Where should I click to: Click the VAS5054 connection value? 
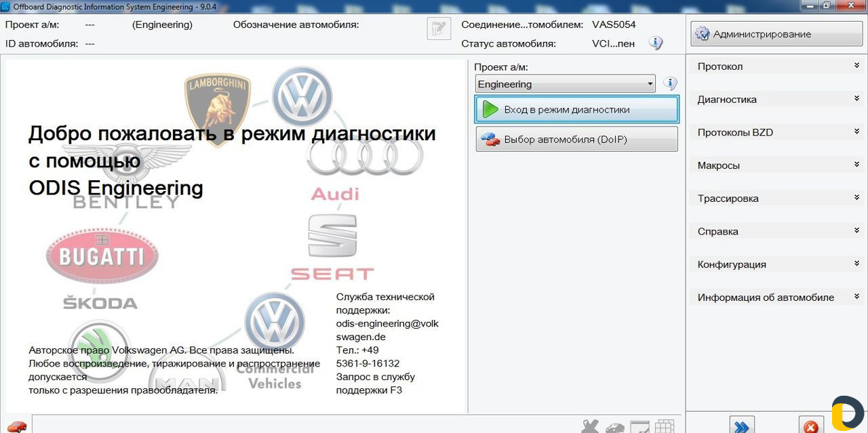coord(614,24)
